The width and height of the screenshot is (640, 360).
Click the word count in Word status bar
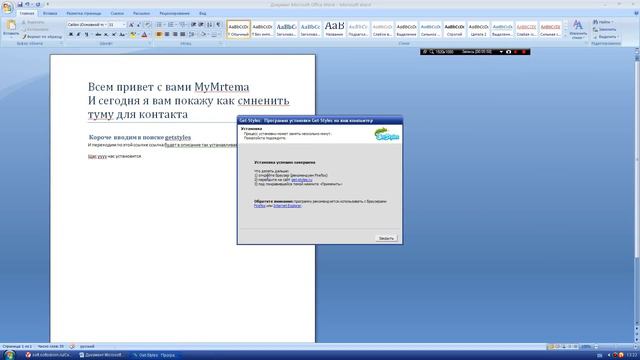pos(51,347)
